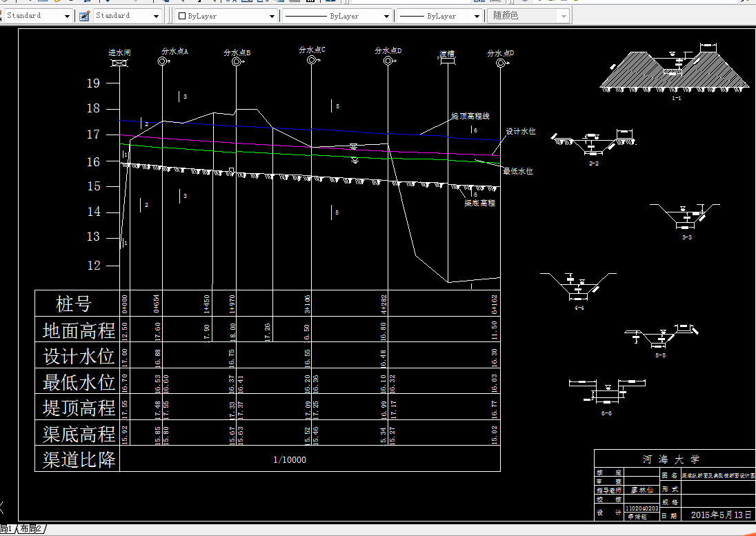Screen dimensions: 756x536
Task: Click the 堤顶高程线 annotation label
Action: (x=470, y=116)
